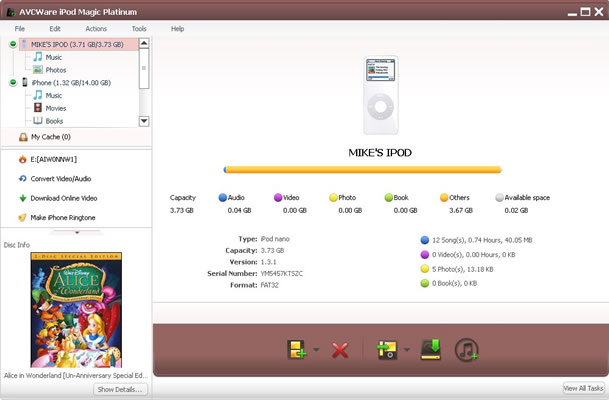Open the File menu
The image size is (609, 400).
[20, 29]
